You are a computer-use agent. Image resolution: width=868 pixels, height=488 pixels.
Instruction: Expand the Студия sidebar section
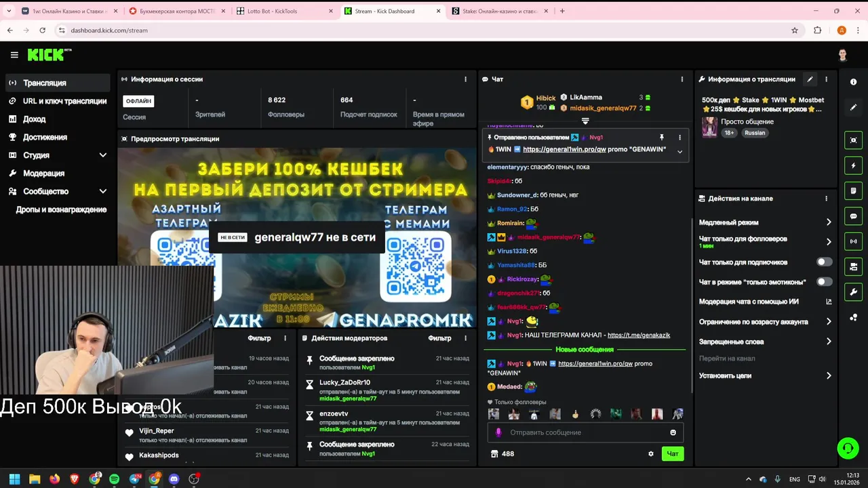[103, 155]
